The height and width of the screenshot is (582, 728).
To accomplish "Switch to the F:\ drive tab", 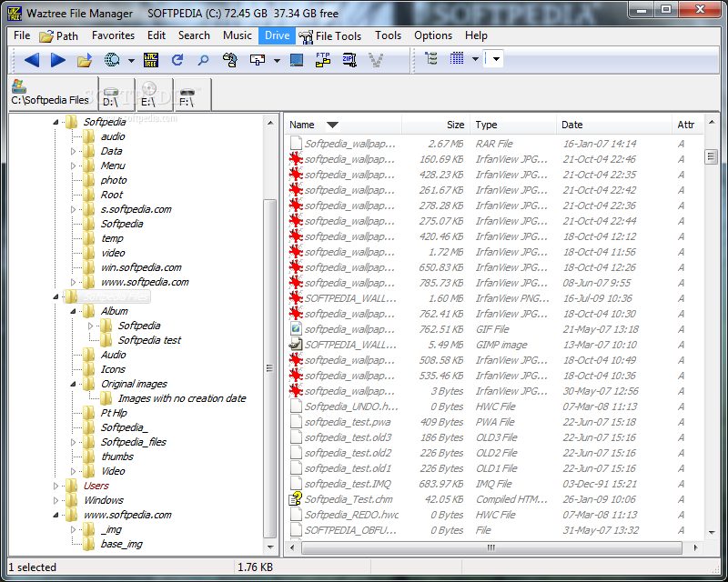I will pyautogui.click(x=193, y=95).
